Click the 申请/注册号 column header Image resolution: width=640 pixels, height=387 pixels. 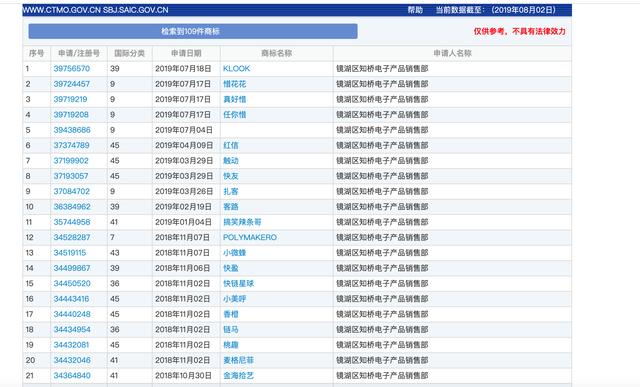(x=79, y=53)
